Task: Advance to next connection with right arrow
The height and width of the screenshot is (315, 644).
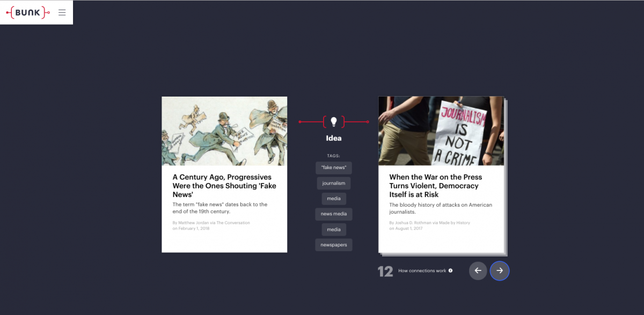Action: pos(500,270)
